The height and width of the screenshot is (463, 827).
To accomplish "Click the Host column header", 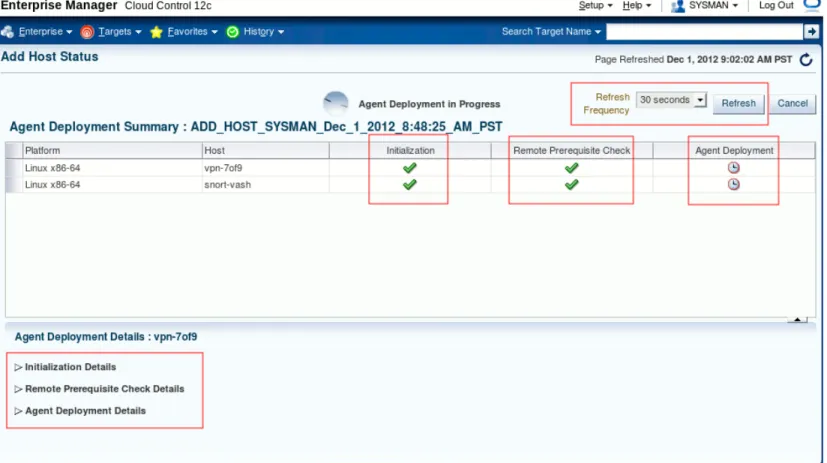I will tap(265, 150).
